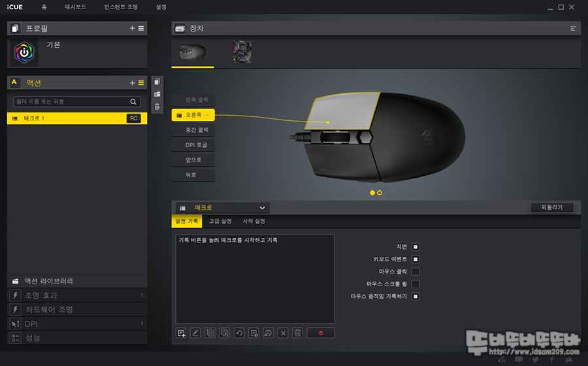Select the 왼쪽 클릭 mouse button

193,100
